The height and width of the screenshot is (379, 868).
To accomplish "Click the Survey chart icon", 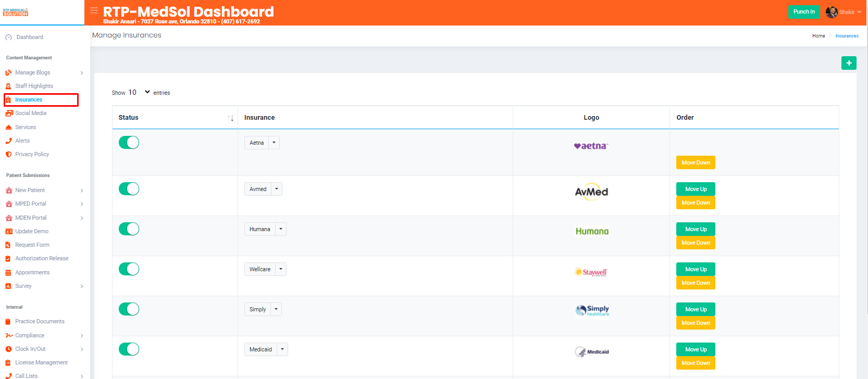I will click(8, 286).
